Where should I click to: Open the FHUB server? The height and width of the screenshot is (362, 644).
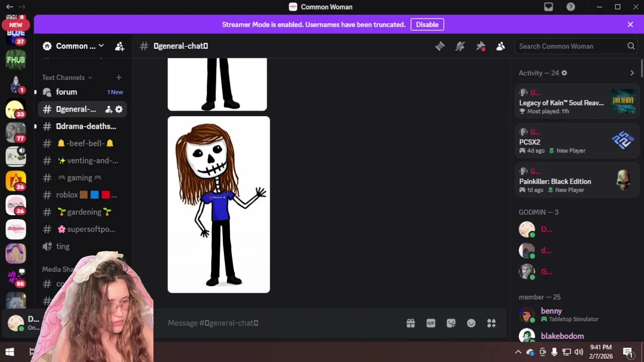click(16, 60)
